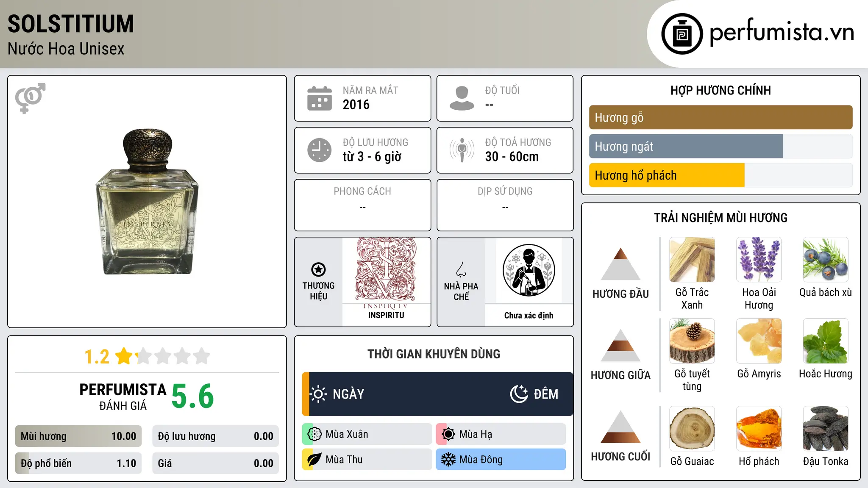Image resolution: width=868 pixels, height=488 pixels.
Task: Click the sun icon for Mùa Hạ
Action: tap(448, 434)
